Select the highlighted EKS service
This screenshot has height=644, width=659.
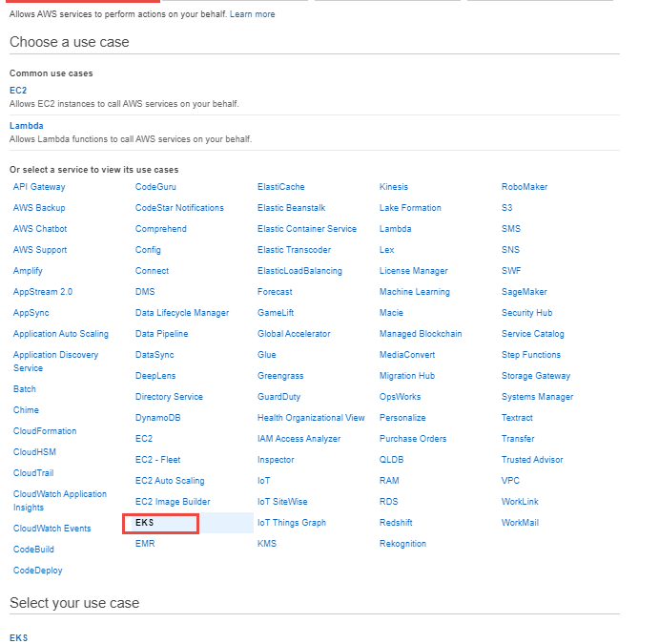pos(145,523)
